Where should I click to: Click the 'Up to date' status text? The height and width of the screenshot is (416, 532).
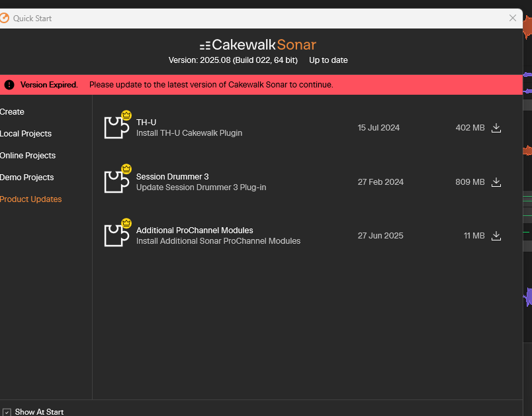pyautogui.click(x=328, y=60)
